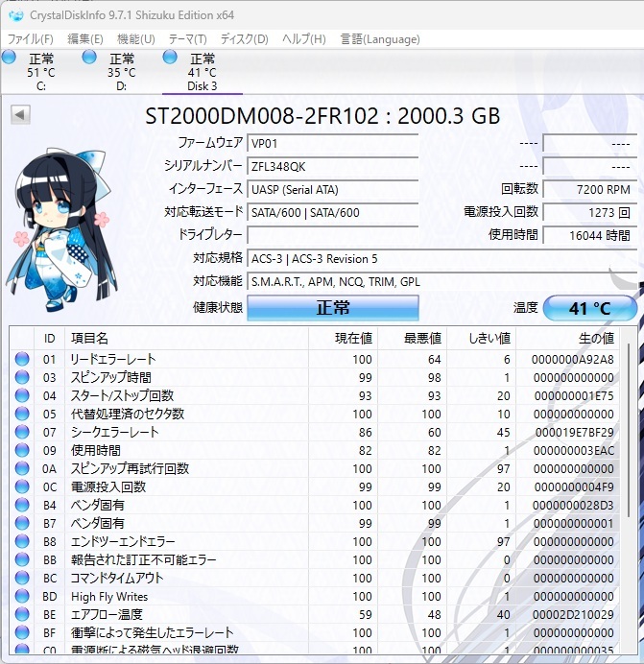
Task: Select the Disk 3 41 °C tab
Action: [x=203, y=72]
